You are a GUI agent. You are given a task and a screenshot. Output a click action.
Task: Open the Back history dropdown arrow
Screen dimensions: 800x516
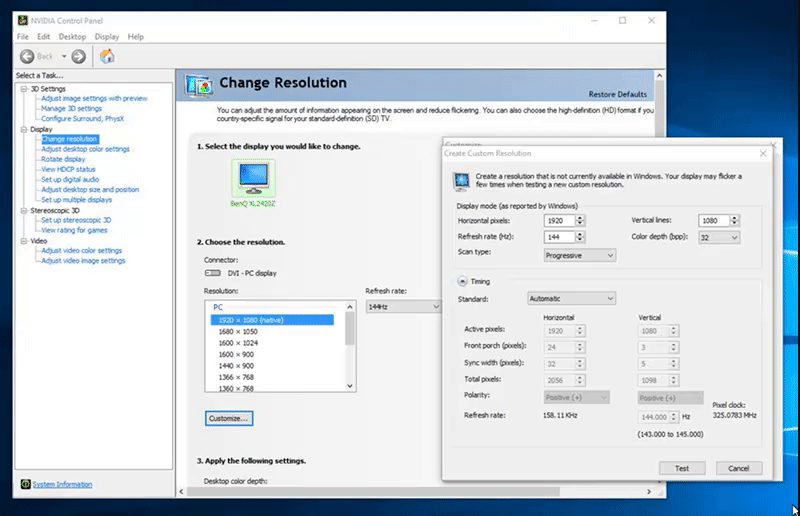64,56
